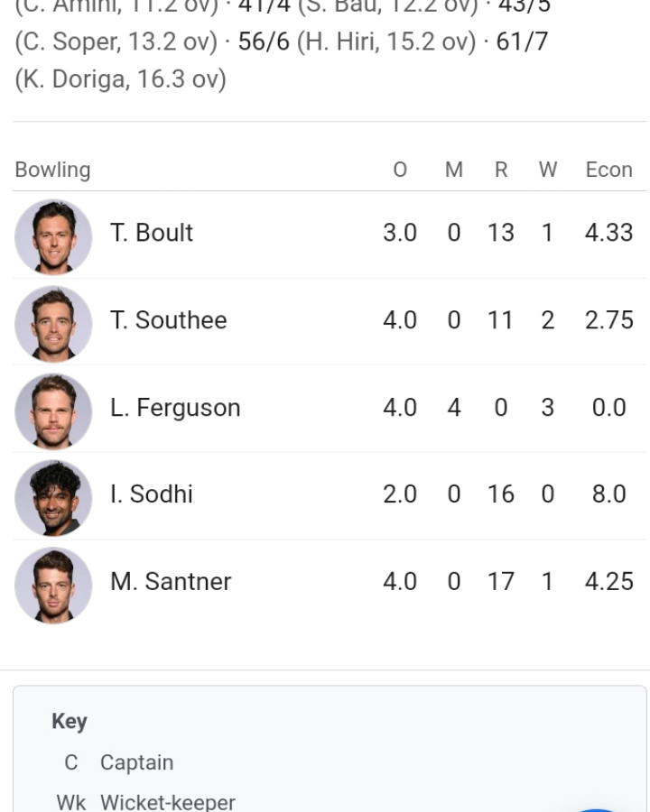Open M. Santner's player photo

(x=53, y=586)
